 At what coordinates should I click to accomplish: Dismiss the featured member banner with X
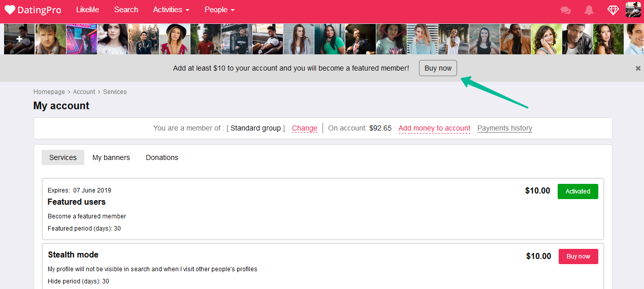[x=638, y=68]
